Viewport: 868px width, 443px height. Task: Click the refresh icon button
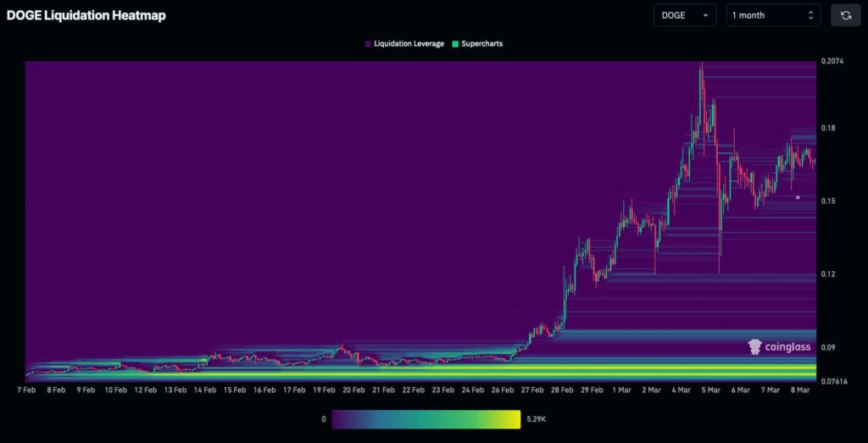pos(845,15)
